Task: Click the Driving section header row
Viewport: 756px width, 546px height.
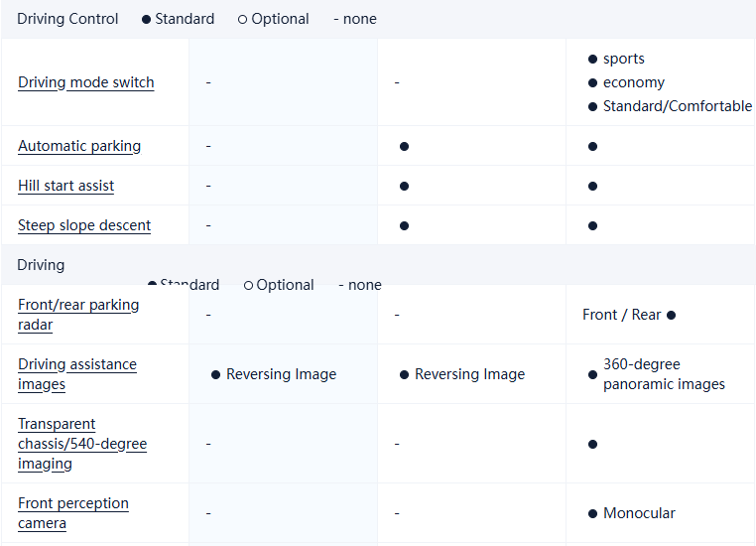Action: coord(41,265)
